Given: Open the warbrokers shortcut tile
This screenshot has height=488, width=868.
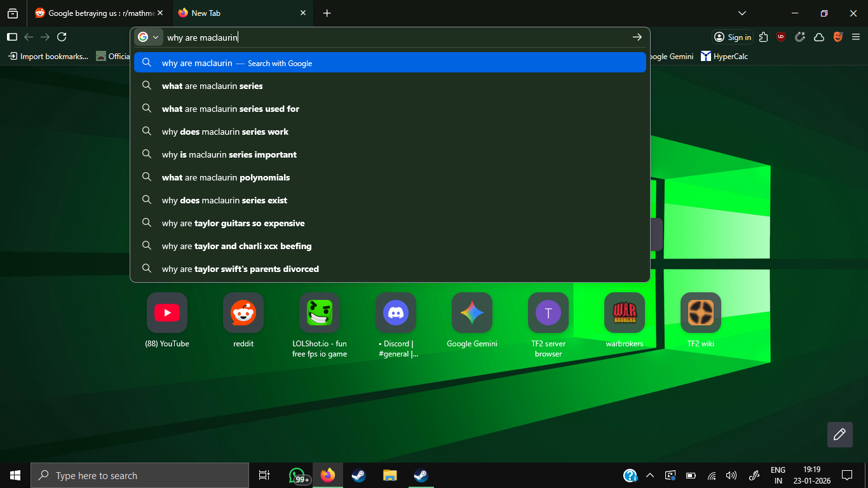Looking at the screenshot, I should coord(625,313).
